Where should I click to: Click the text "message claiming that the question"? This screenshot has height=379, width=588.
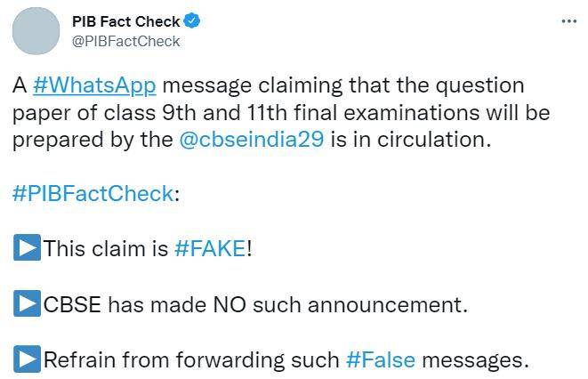click(x=343, y=86)
